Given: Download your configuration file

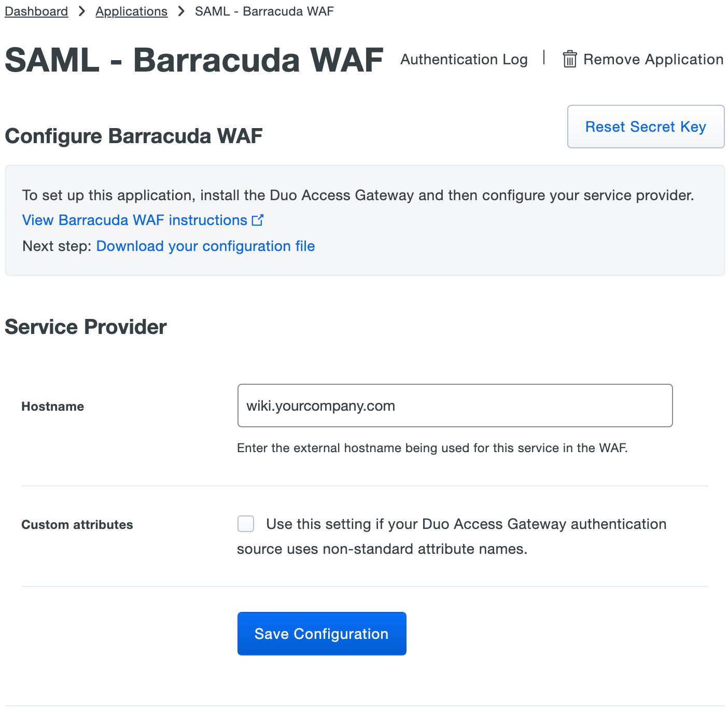Looking at the screenshot, I should point(205,246).
